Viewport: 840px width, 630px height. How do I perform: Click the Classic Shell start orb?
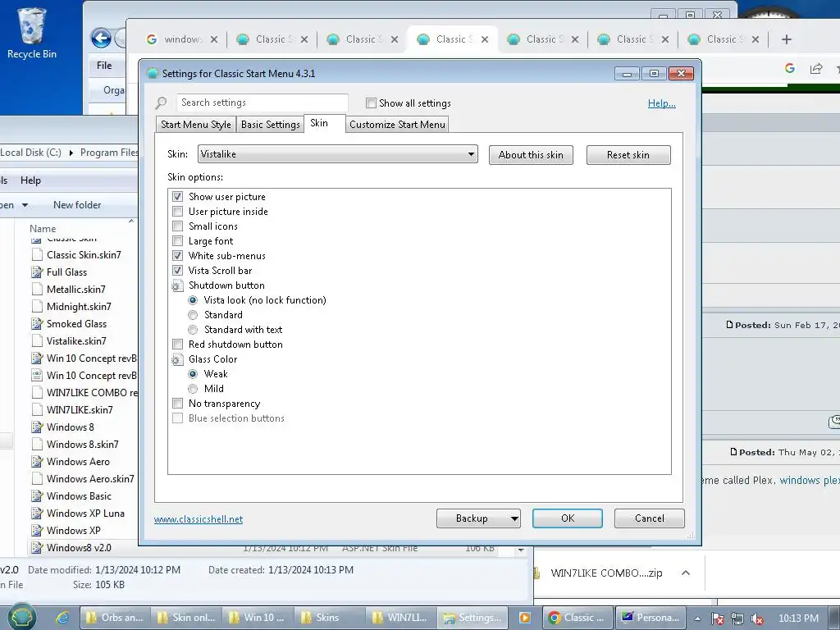point(21,617)
